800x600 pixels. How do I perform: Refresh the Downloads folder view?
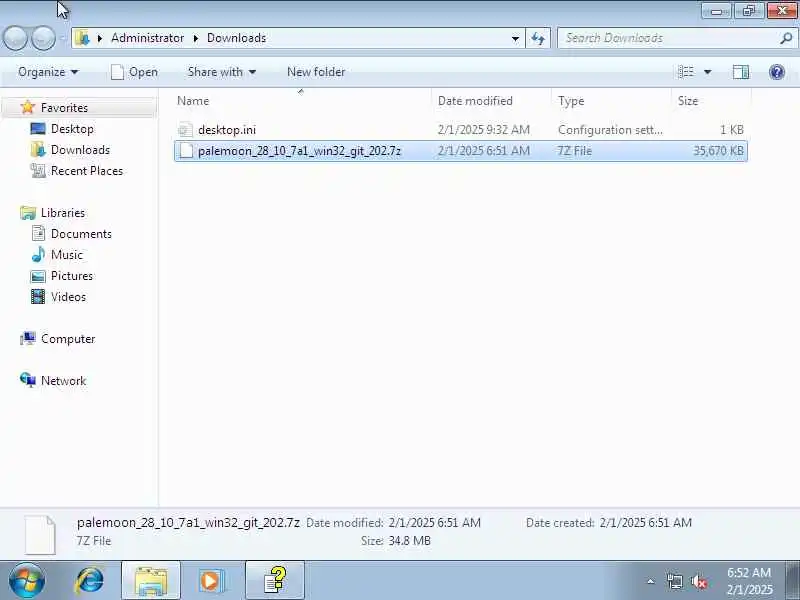538,38
